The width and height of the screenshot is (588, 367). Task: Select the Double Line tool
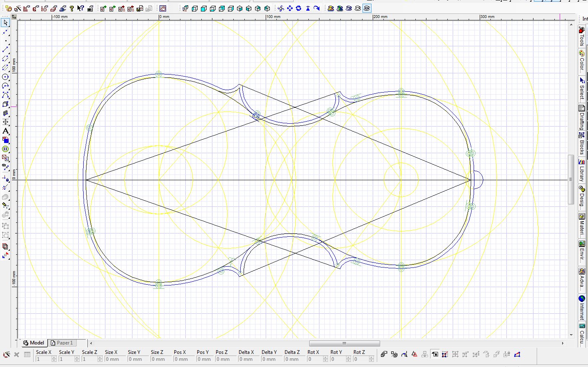coord(5,59)
